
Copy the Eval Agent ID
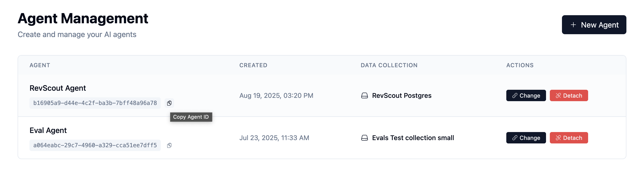coord(169,145)
